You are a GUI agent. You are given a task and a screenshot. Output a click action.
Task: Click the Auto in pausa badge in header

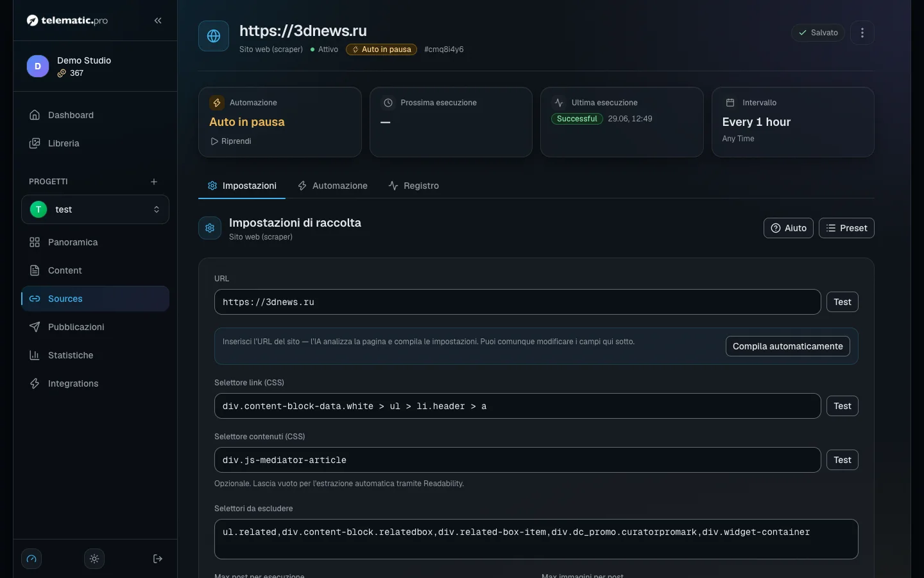click(381, 49)
